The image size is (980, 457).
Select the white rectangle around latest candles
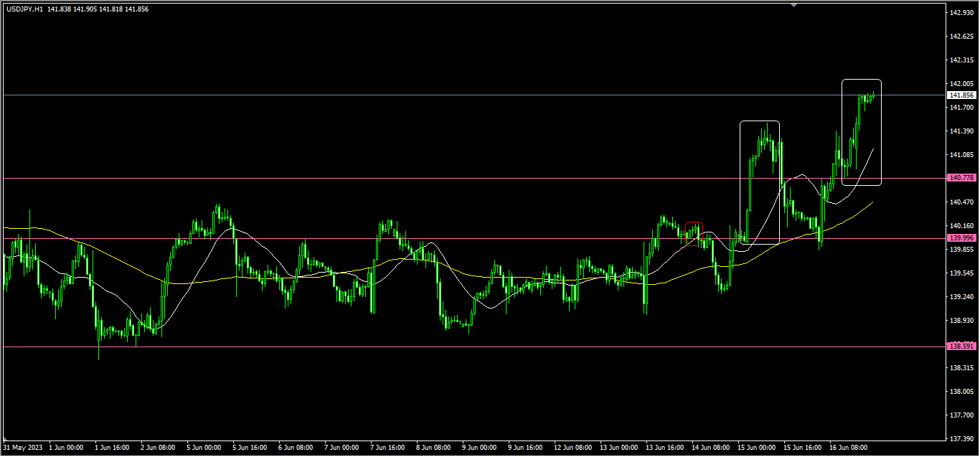click(x=842, y=129)
